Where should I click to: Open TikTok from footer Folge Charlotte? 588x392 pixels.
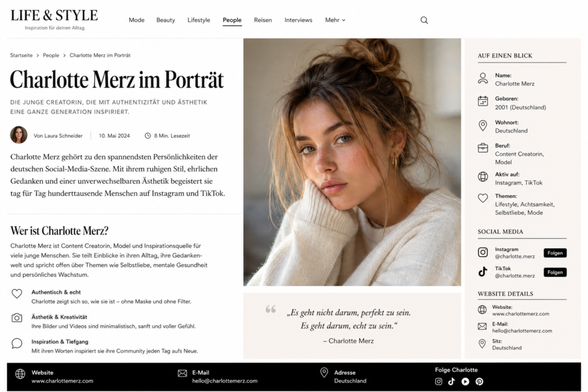pos(451,382)
